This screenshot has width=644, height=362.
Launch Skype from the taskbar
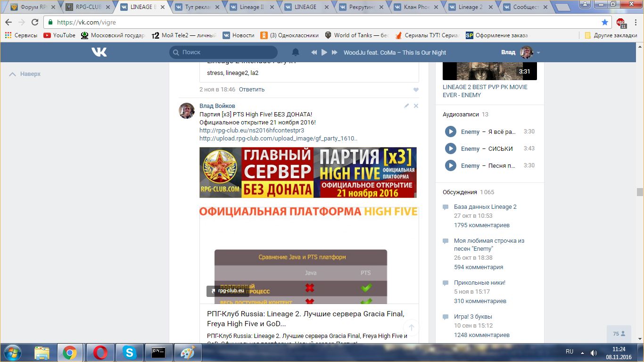coord(129,353)
